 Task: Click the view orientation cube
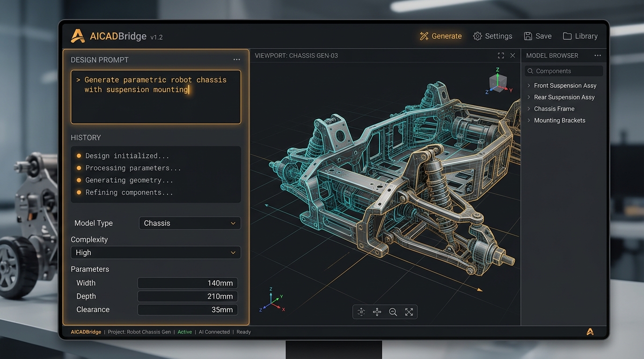pyautogui.click(x=498, y=83)
